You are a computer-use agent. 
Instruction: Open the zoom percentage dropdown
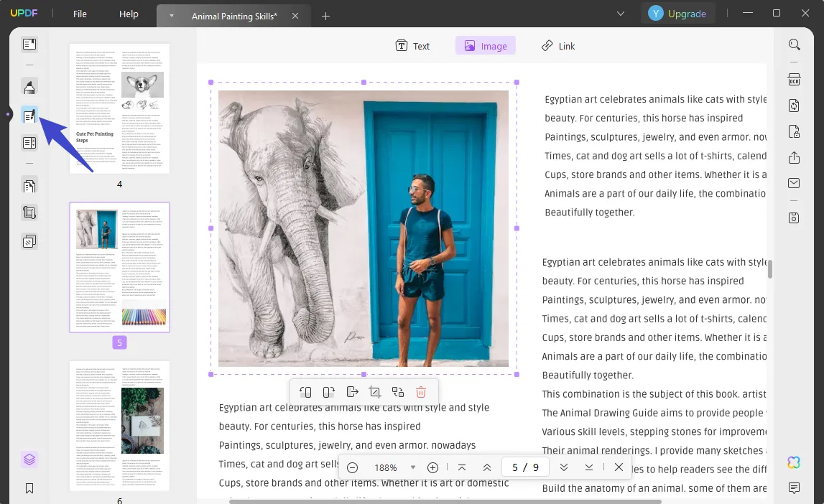pos(413,467)
